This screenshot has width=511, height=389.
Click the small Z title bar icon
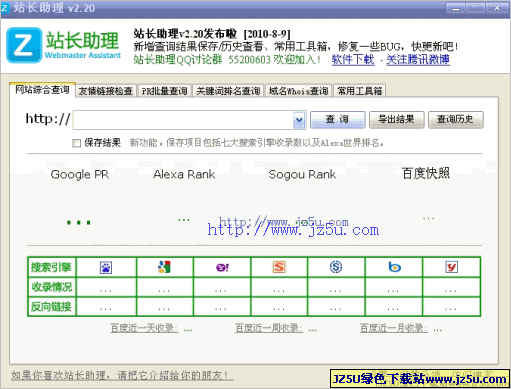pyautogui.click(x=5, y=8)
